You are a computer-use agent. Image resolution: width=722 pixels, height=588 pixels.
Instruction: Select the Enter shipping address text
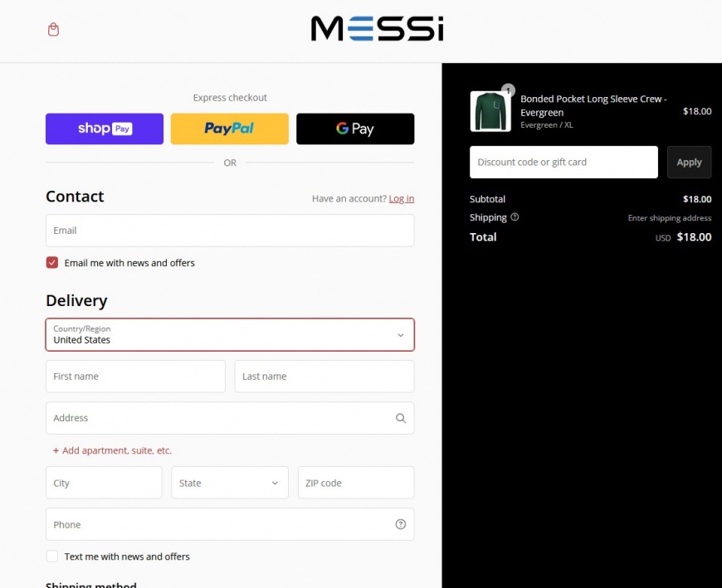[670, 218]
